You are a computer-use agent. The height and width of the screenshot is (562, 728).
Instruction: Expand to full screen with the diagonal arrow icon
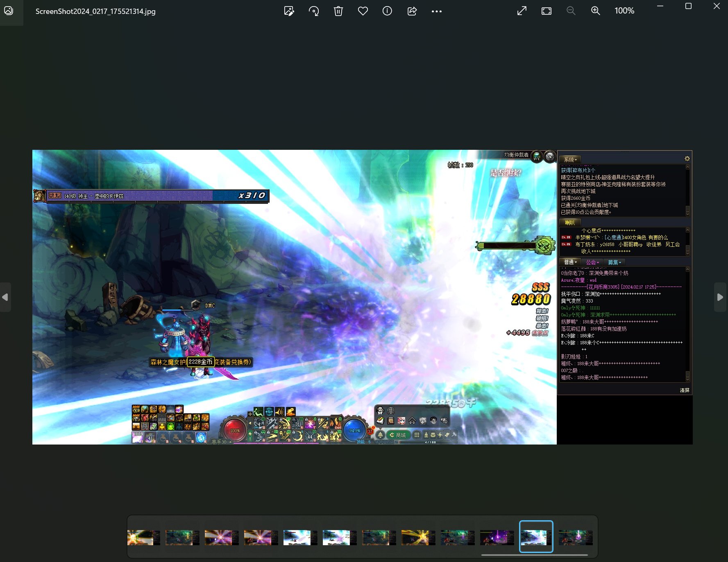tap(522, 11)
